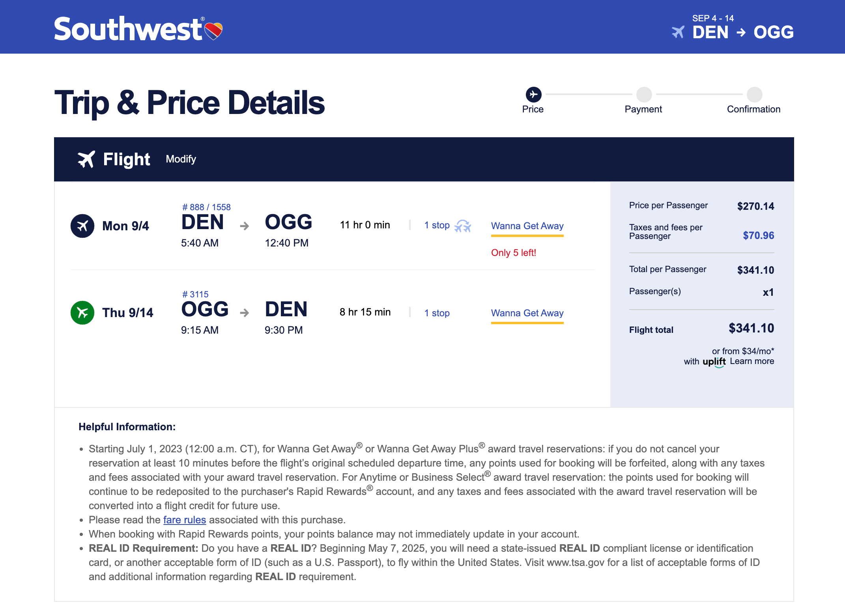The image size is (845, 616).
Task: Click the Price step airplane icon
Action: (533, 94)
